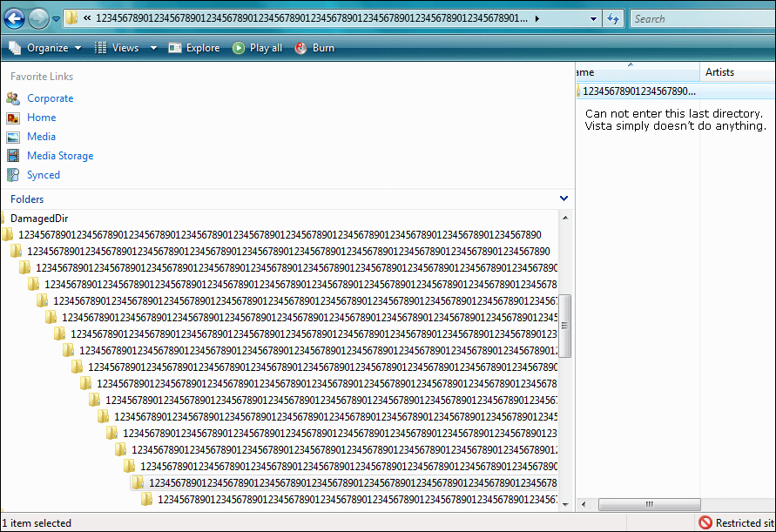Screen dimensions: 776x532
Task: Open the Corporate favorite link
Action: coord(50,98)
